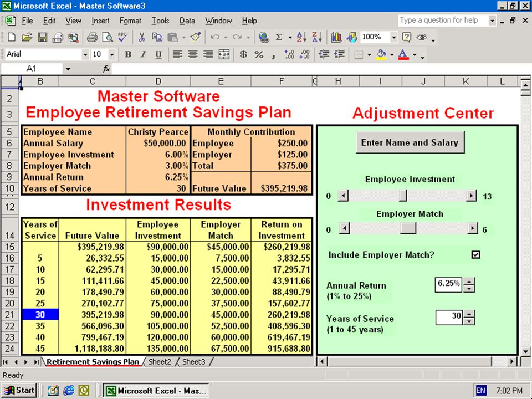Open the Search toolbar icon
The image size is (532, 399).
(x=73, y=37)
